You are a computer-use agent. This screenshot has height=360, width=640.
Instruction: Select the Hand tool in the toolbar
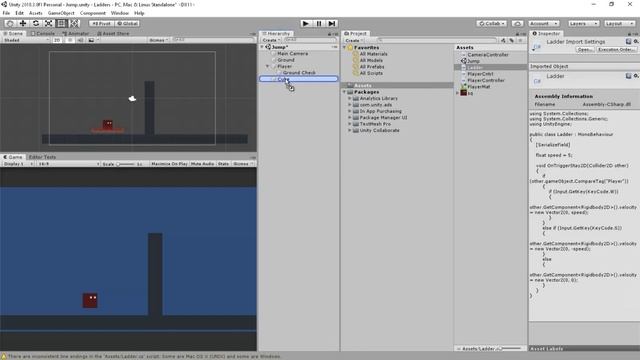(10, 24)
